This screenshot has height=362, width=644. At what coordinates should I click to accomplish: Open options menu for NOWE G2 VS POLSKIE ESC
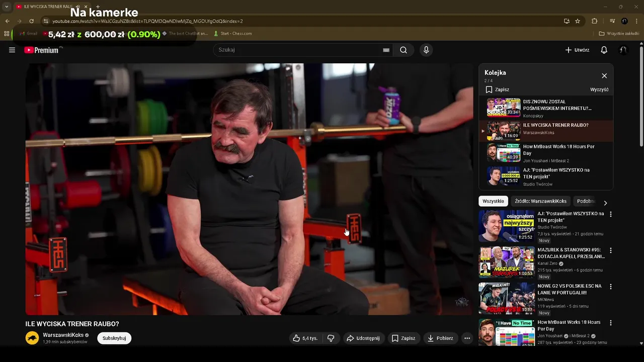point(611,287)
